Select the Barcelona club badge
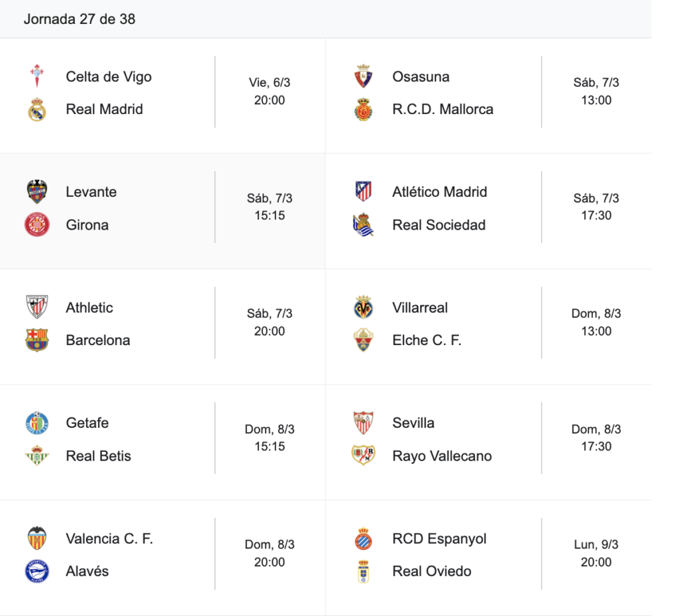 pyautogui.click(x=37, y=340)
